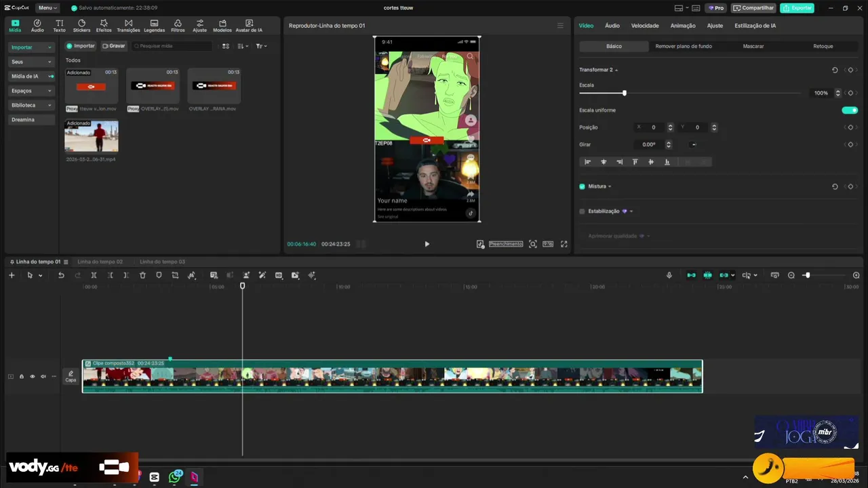This screenshot has width=868, height=488.
Task: Open the Filtros panel icon
Action: 178,26
